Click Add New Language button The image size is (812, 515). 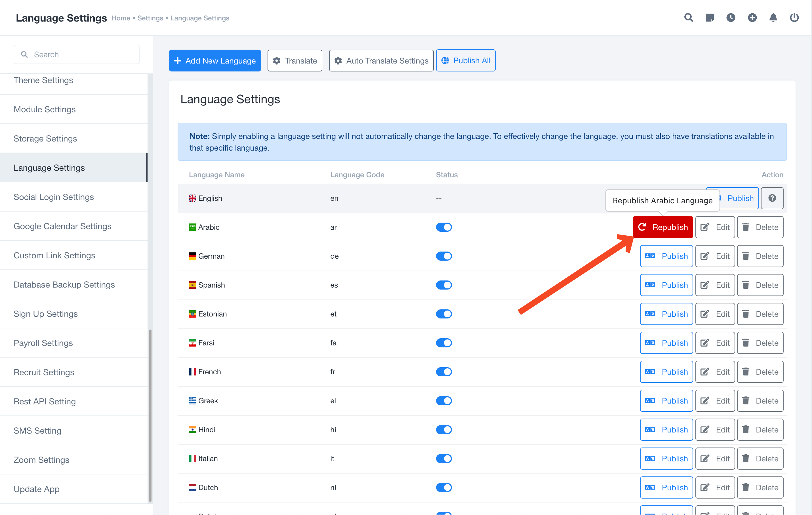click(x=215, y=61)
